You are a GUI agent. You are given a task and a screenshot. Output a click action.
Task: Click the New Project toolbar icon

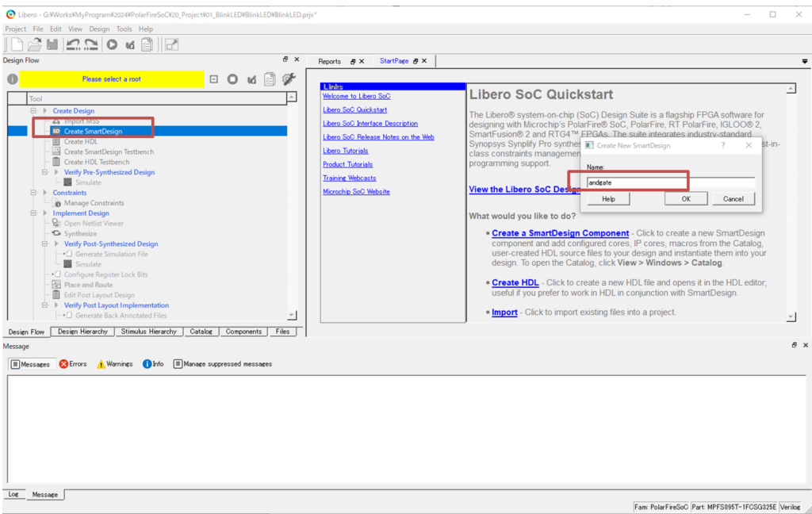coord(17,45)
